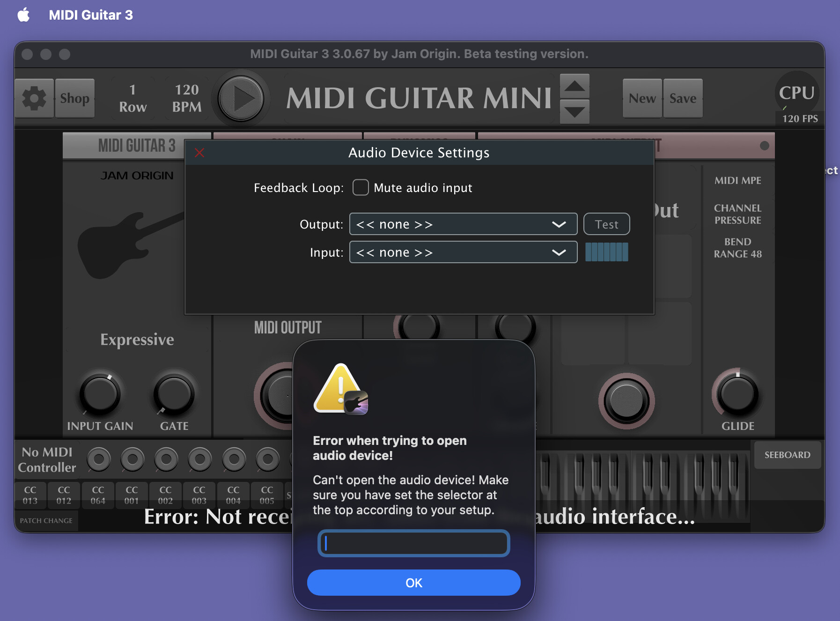This screenshot has width=840, height=621.
Task: Click the GLIDE knob
Action: click(x=737, y=394)
